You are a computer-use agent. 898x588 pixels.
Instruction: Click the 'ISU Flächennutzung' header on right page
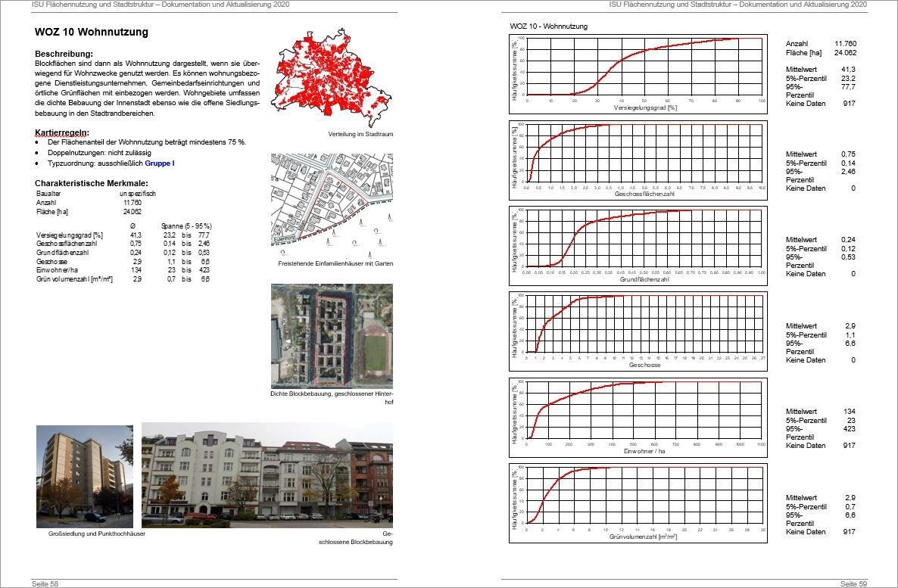(738, 5)
